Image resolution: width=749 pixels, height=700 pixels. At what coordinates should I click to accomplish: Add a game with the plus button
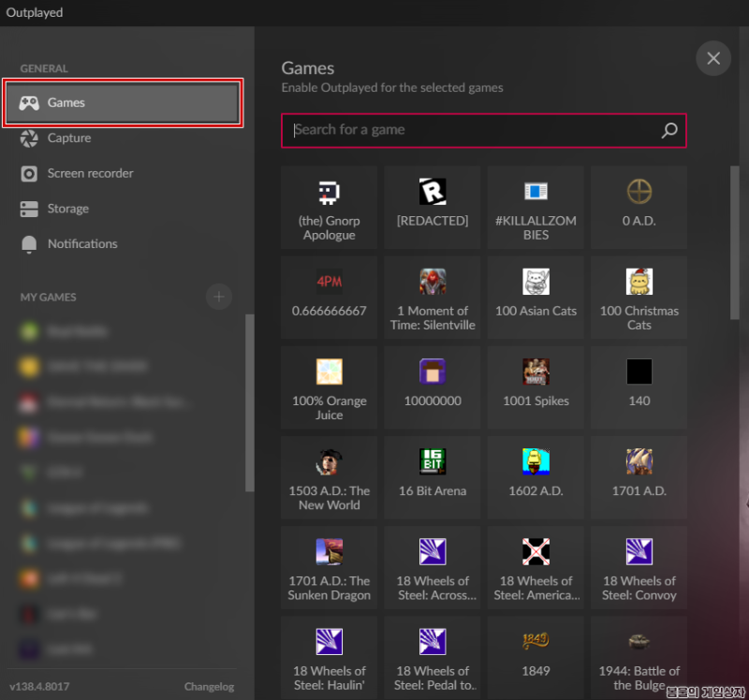[219, 297]
